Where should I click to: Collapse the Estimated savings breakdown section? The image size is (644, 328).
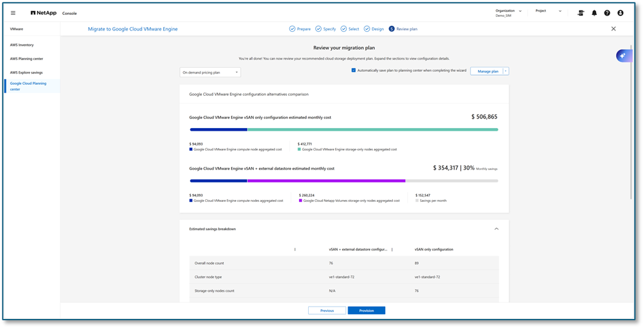[496, 228]
